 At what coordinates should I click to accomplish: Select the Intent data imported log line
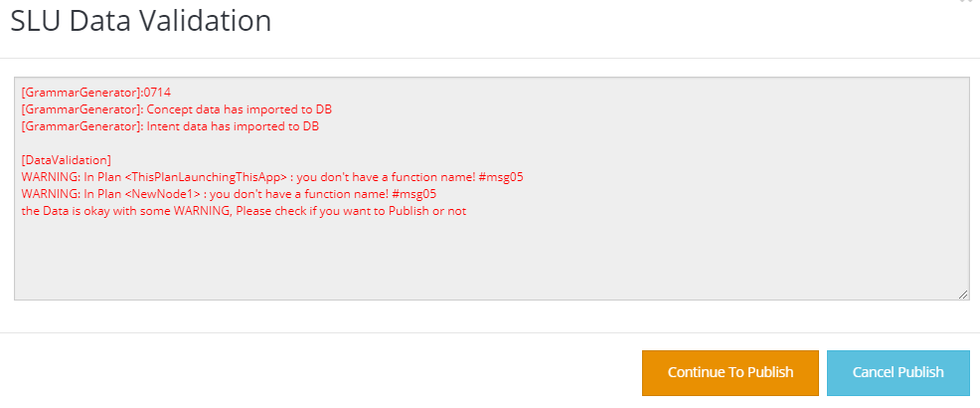click(x=170, y=126)
